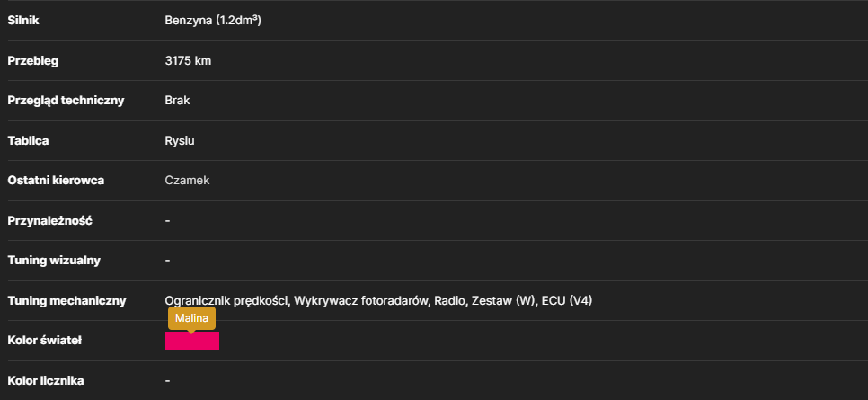The width and height of the screenshot is (868, 400).
Task: Select the Silnik row label
Action: coord(23,21)
